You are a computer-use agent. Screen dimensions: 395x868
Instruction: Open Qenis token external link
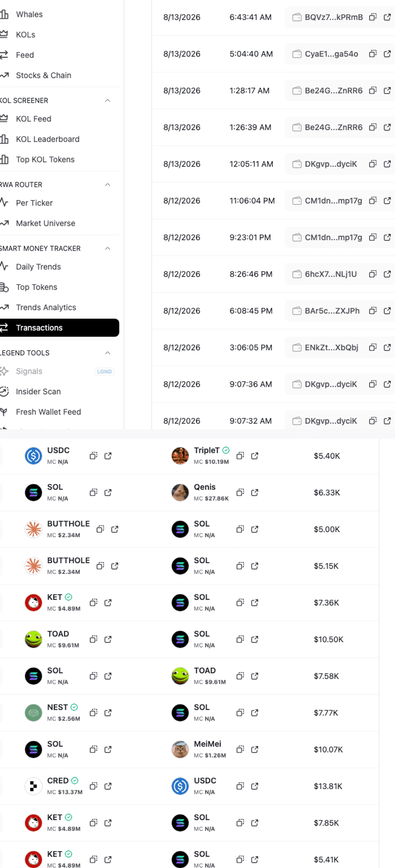point(255,492)
